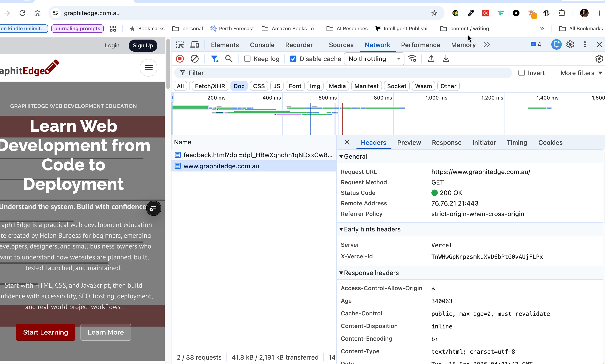Viewport: 605px width, 364px height.
Task: Open the DevTools three-dot customize menu
Action: point(585,44)
